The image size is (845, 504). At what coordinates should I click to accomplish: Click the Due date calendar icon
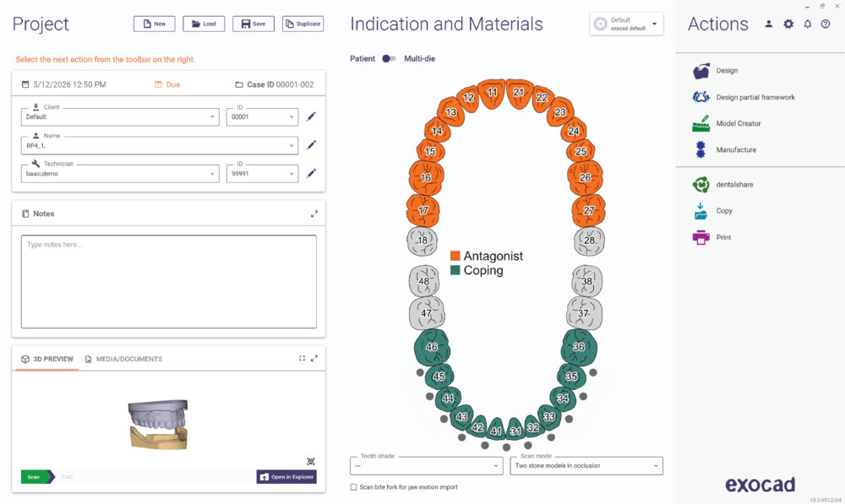click(x=158, y=84)
